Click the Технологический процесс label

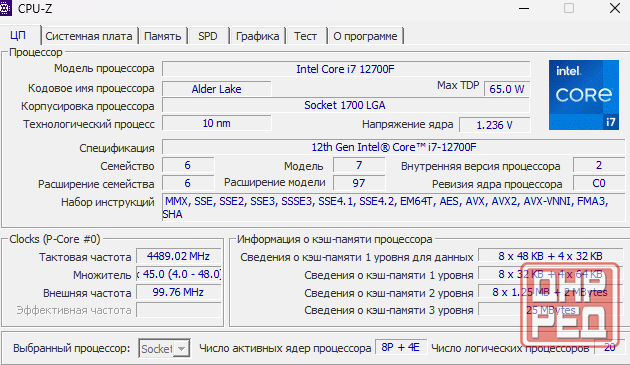pos(89,124)
